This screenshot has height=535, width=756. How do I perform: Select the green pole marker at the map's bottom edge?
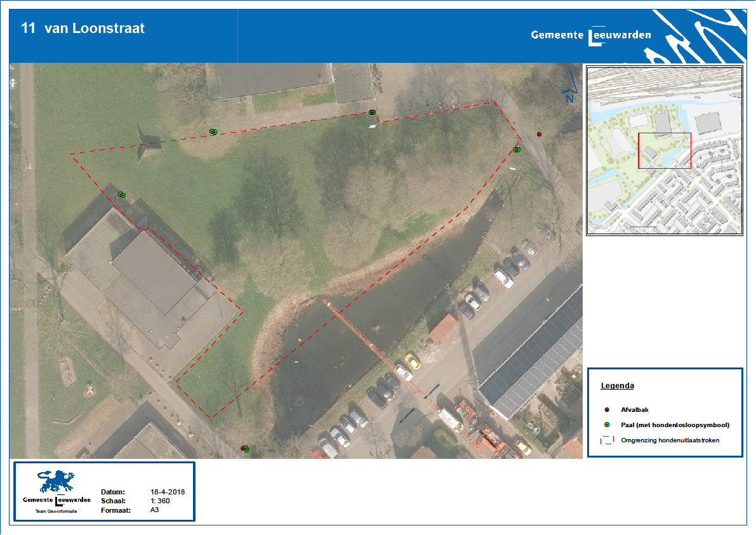[246, 449]
